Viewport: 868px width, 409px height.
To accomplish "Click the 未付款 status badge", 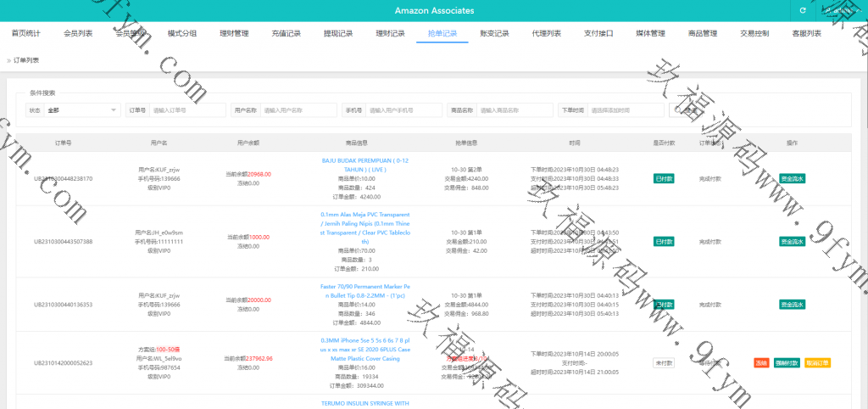I will tap(663, 363).
